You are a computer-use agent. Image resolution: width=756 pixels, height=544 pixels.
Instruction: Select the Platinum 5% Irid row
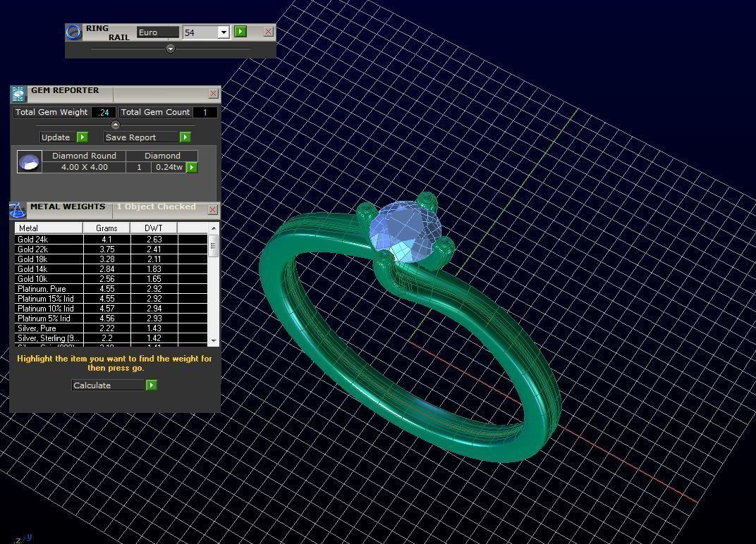tap(111, 319)
